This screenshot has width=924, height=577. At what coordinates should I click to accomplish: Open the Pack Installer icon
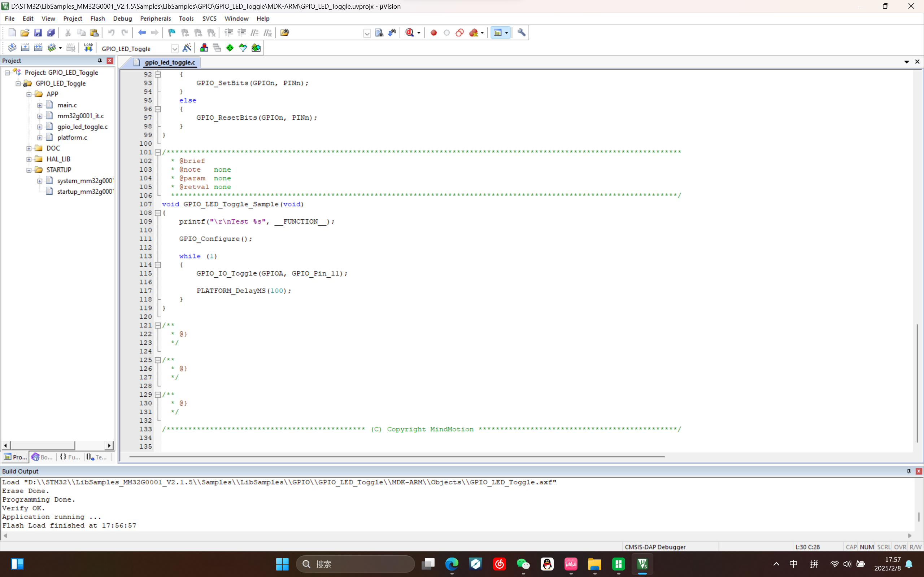point(256,48)
